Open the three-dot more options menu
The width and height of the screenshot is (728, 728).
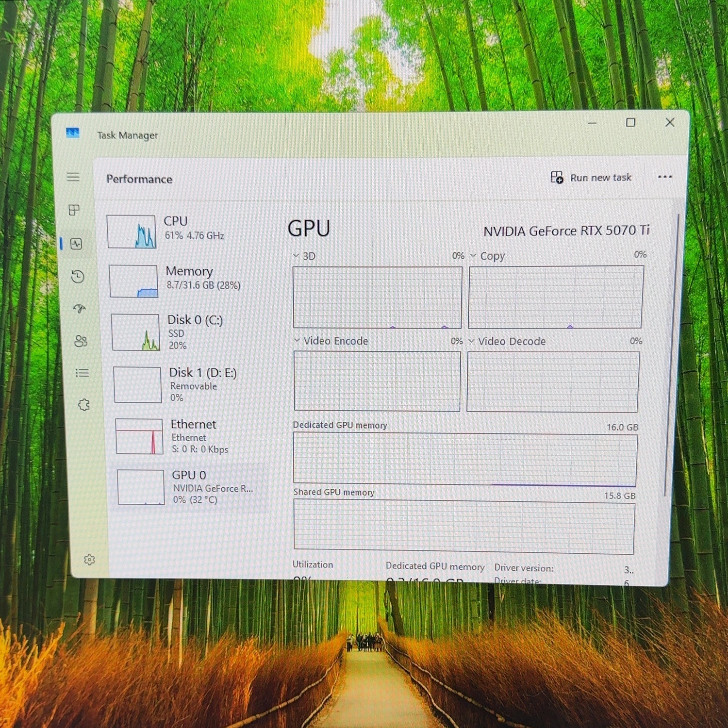point(665,177)
